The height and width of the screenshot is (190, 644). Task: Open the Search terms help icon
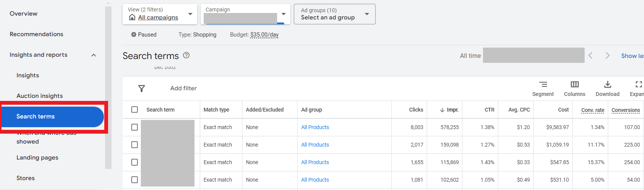click(x=186, y=55)
